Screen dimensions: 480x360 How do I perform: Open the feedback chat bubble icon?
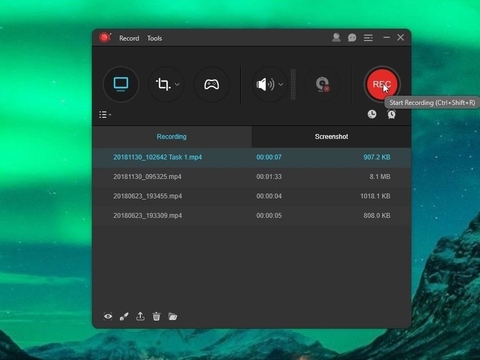[352, 38]
